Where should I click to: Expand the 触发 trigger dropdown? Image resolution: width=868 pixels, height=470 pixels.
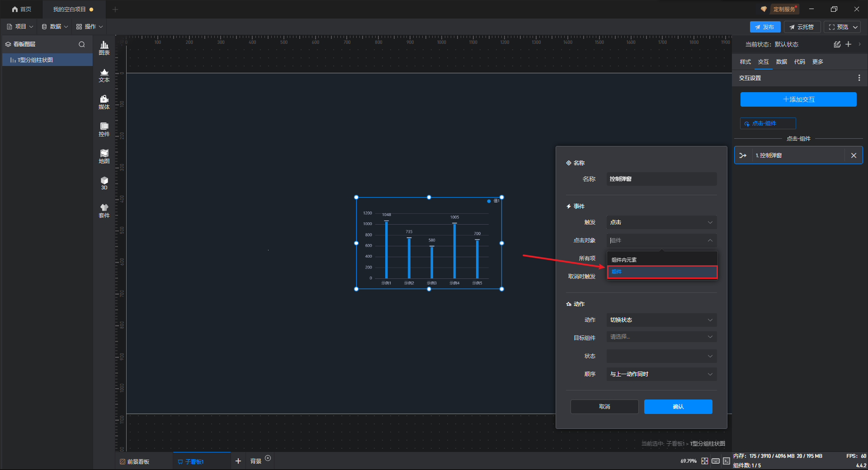tap(661, 222)
